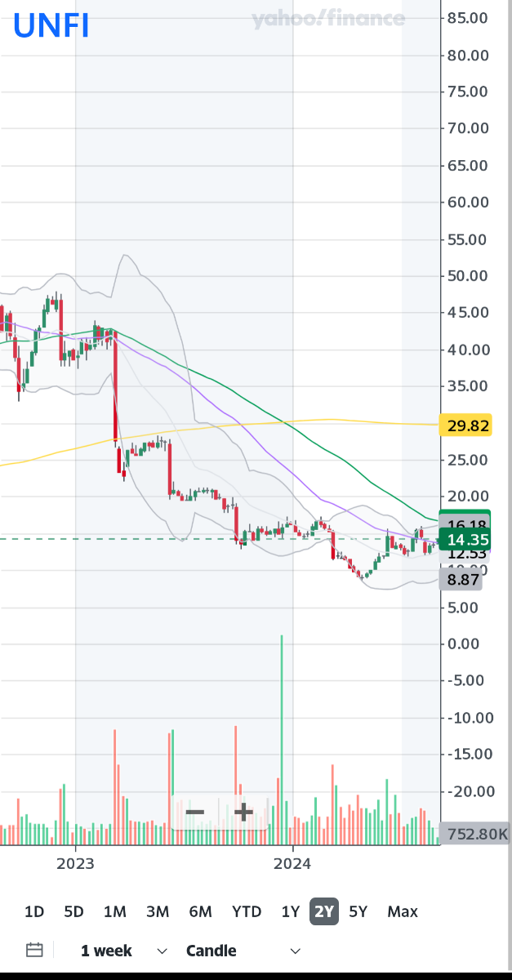The width and height of the screenshot is (512, 980).
Task: Select the 1Y time range
Action: pos(290,911)
